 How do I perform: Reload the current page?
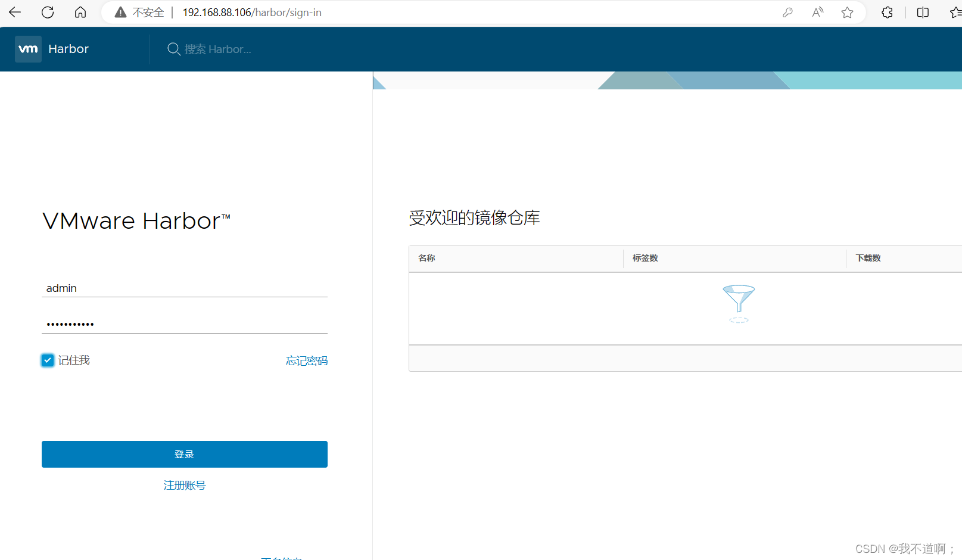click(47, 12)
